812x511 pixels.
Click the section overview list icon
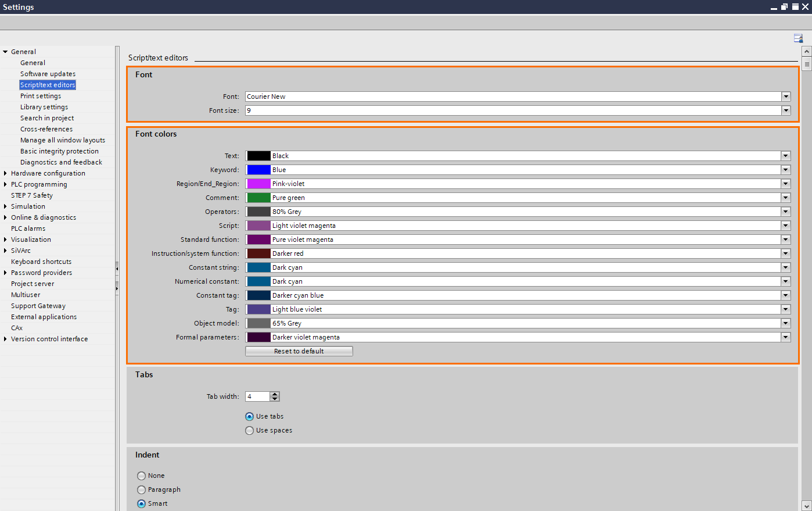pyautogui.click(x=806, y=64)
